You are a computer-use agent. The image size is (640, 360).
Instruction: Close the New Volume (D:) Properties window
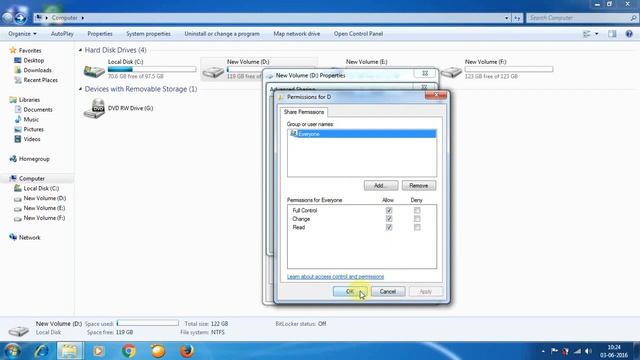(425, 73)
